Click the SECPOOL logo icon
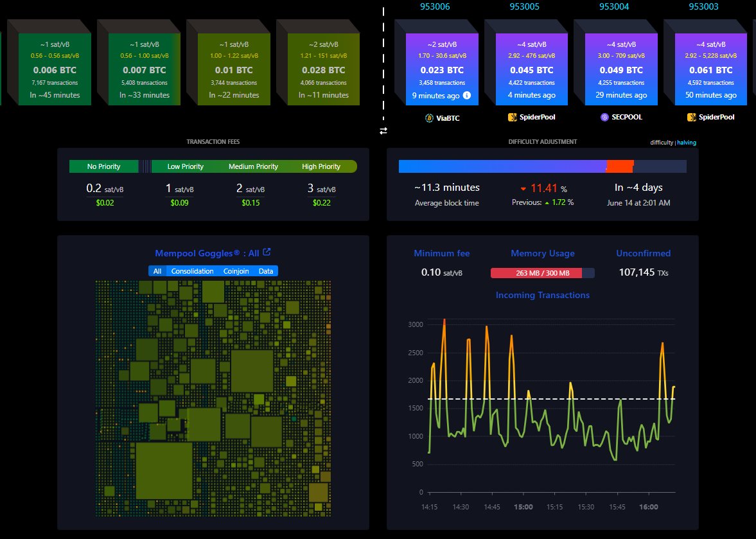 [604, 117]
